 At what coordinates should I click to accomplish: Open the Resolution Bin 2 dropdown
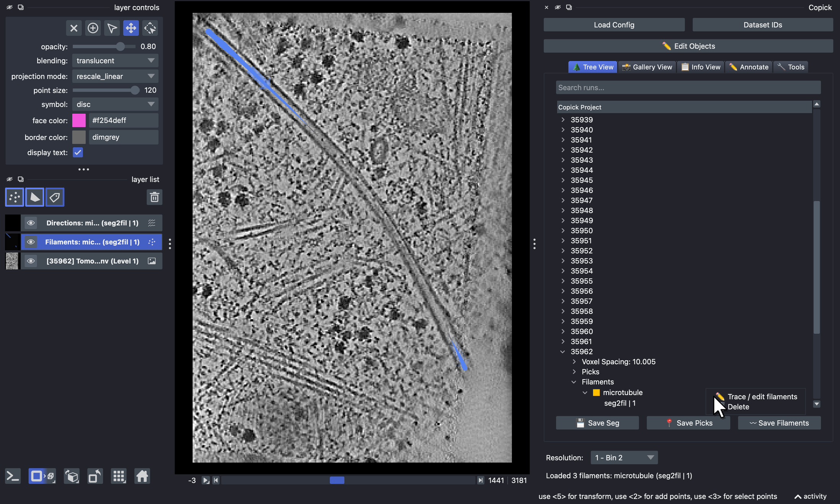coord(624,457)
